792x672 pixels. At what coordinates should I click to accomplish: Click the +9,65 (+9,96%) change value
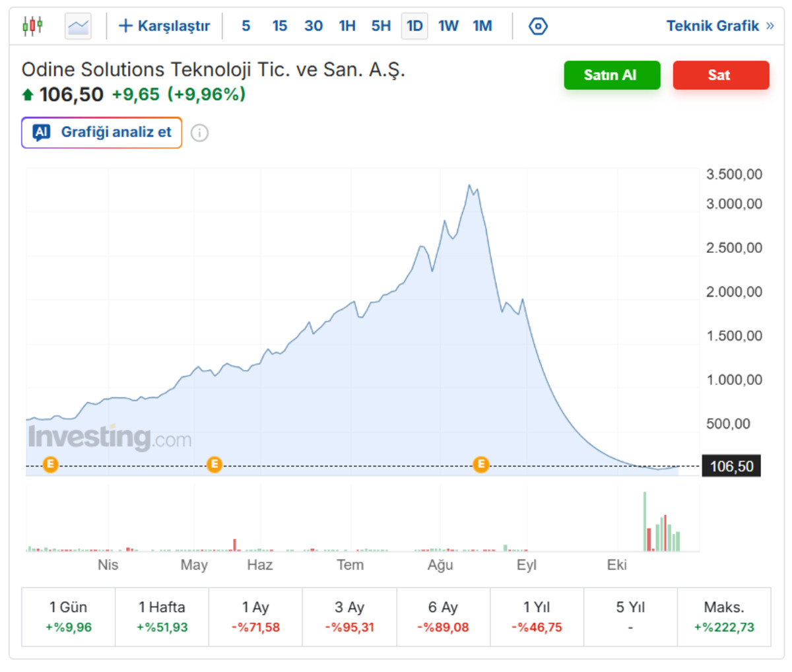coord(178,94)
